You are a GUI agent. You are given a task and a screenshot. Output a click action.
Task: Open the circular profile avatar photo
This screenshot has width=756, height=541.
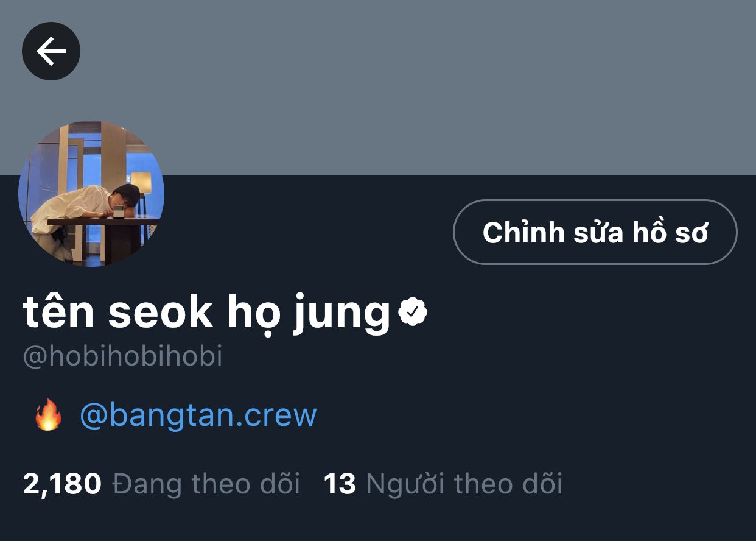(x=91, y=194)
